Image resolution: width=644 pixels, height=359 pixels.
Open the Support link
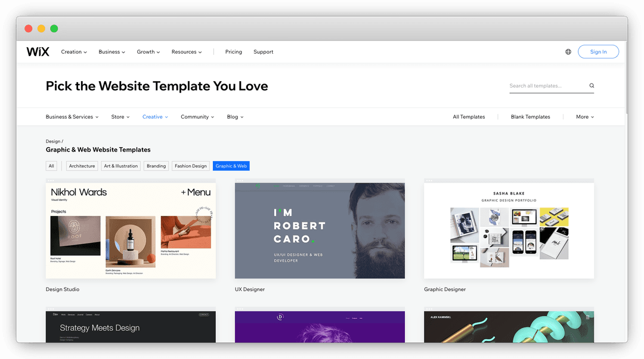coord(264,52)
